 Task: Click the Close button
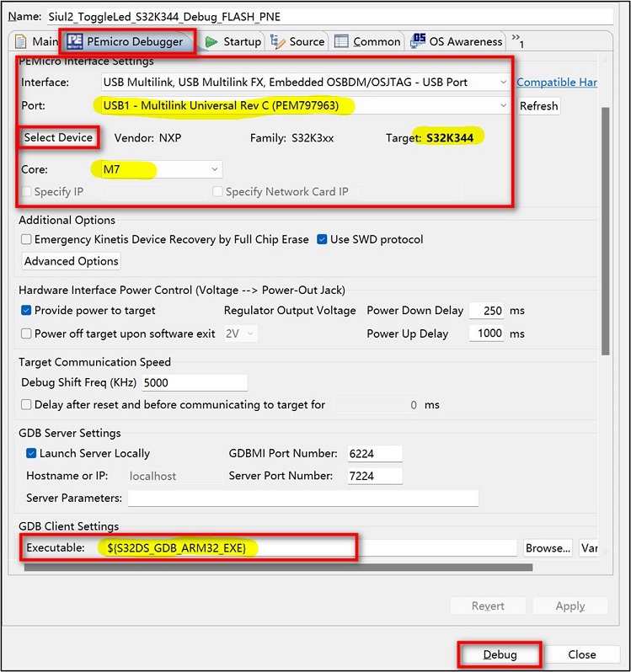[x=581, y=654]
